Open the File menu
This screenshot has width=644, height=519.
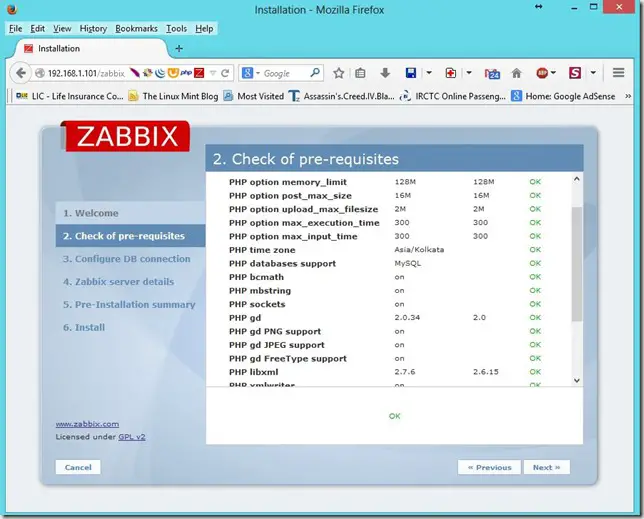click(16, 29)
